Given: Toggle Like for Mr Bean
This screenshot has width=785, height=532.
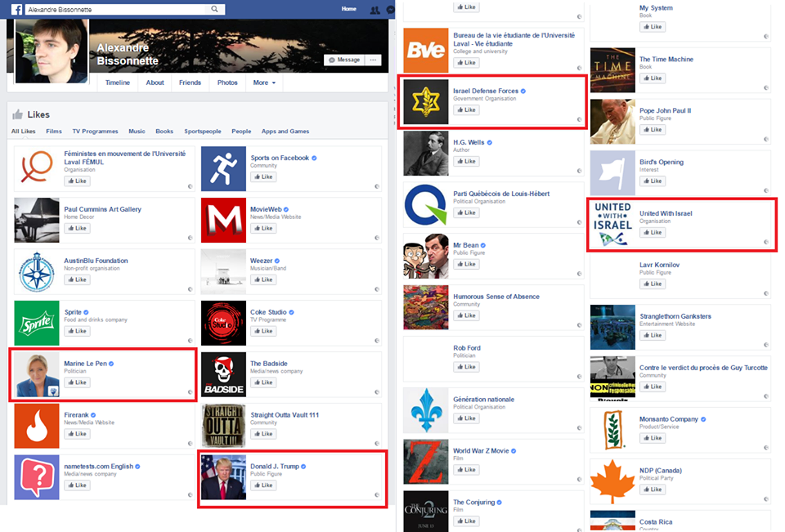Looking at the screenshot, I should pos(466,264).
